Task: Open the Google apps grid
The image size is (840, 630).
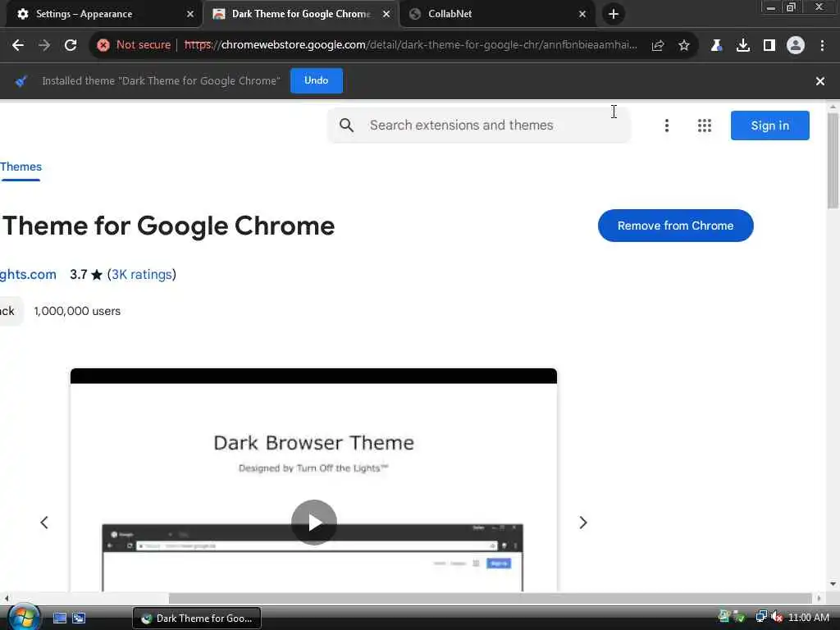Action: click(705, 126)
